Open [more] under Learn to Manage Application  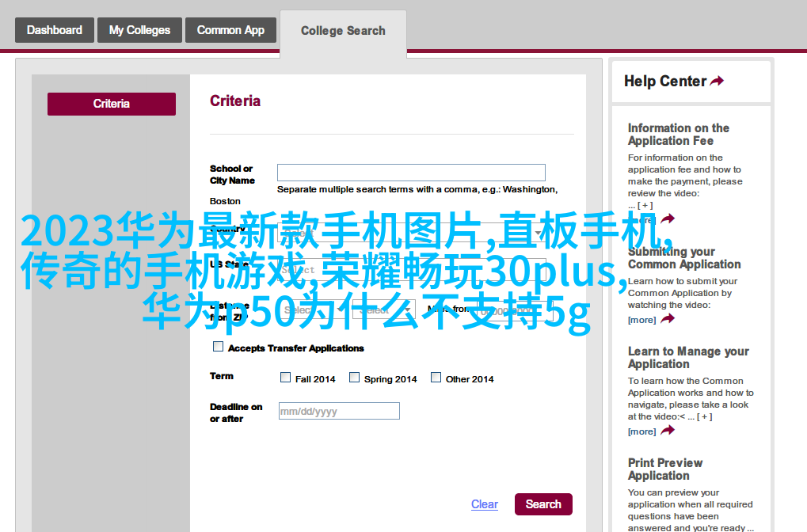641,431
